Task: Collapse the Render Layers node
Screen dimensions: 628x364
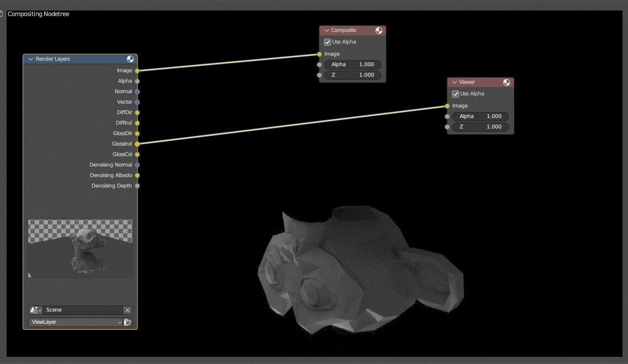Action: pos(31,59)
